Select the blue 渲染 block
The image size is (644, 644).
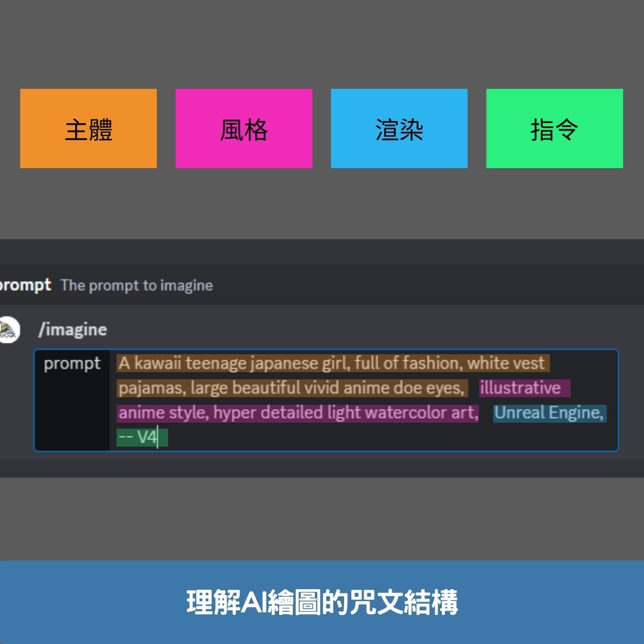(x=398, y=129)
